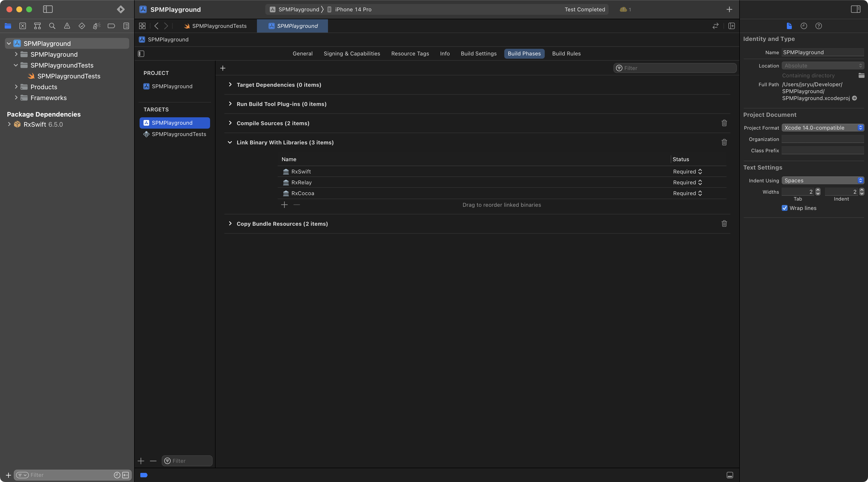Image resolution: width=868 pixels, height=482 pixels.
Task: Change RxSwift status Required popup
Action: pyautogui.click(x=687, y=172)
